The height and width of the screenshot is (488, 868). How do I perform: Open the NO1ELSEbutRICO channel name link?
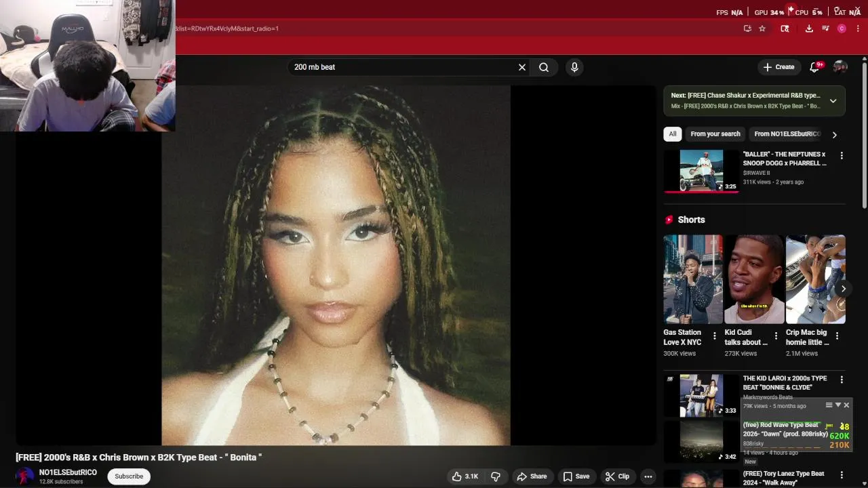pos(68,472)
